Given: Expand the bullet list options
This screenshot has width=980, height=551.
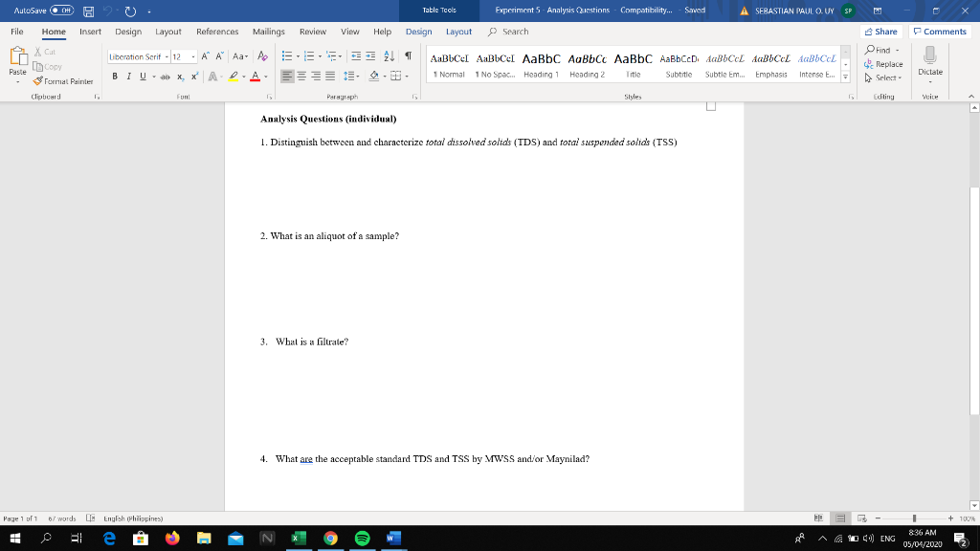Looking at the screenshot, I should click(297, 56).
